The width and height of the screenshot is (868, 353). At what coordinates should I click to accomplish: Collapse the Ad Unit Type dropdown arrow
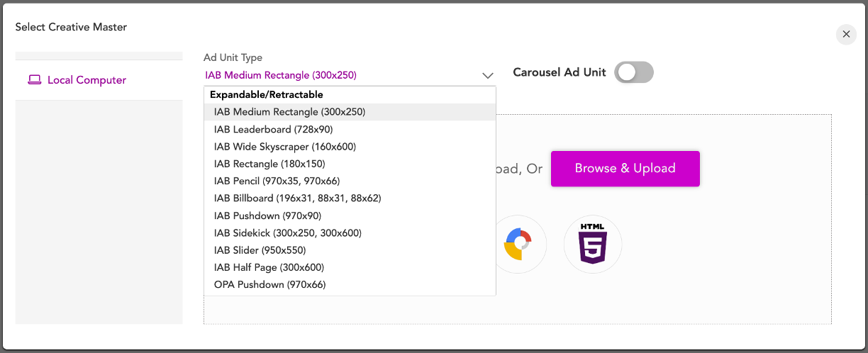coord(488,75)
